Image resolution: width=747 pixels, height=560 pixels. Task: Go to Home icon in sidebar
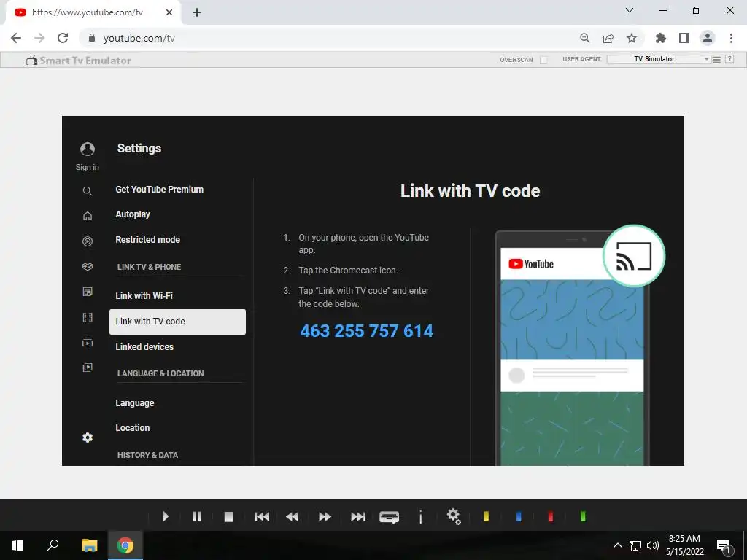coord(88,216)
